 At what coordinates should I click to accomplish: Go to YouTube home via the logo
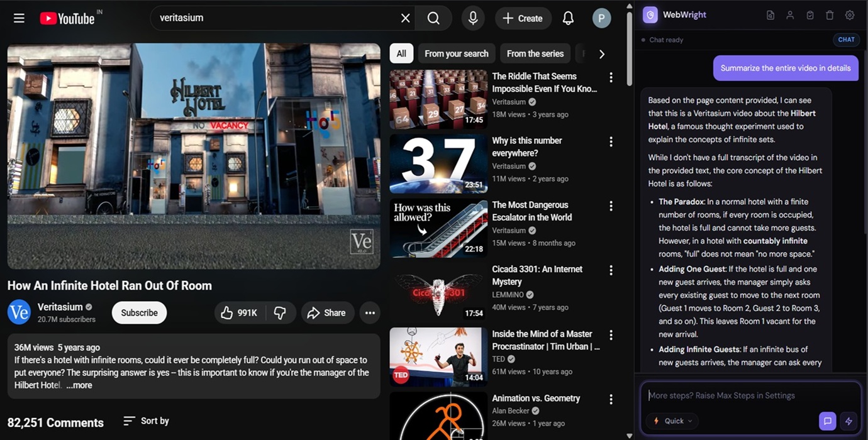pyautogui.click(x=67, y=18)
